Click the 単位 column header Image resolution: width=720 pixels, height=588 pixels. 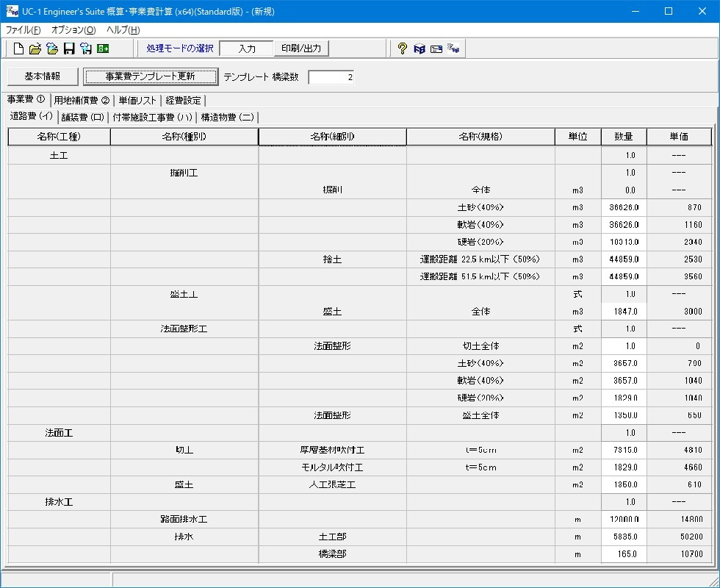(x=578, y=137)
